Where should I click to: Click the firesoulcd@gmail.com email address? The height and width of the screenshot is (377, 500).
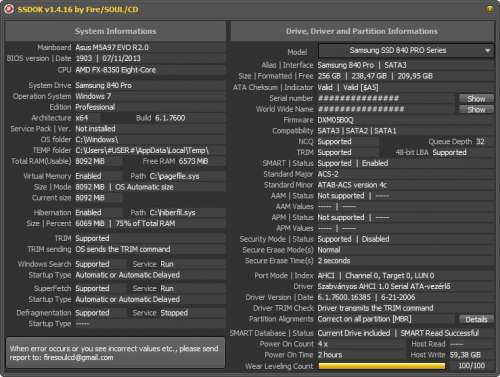78,357
